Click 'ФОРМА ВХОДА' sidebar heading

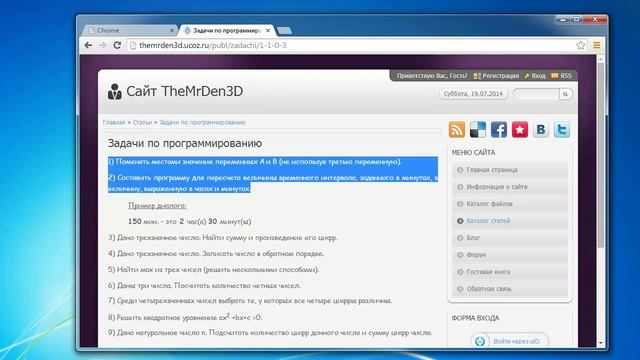coord(475,318)
